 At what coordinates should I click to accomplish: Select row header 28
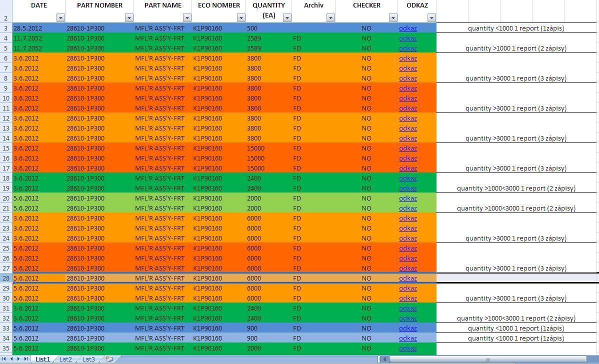click(x=6, y=278)
